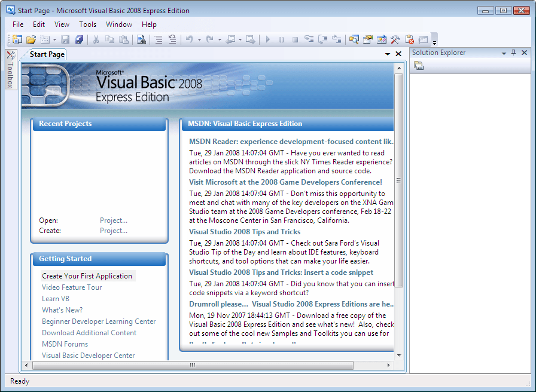Image resolution: width=536 pixels, height=392 pixels.
Task: Open the Tools menu
Action: click(87, 24)
